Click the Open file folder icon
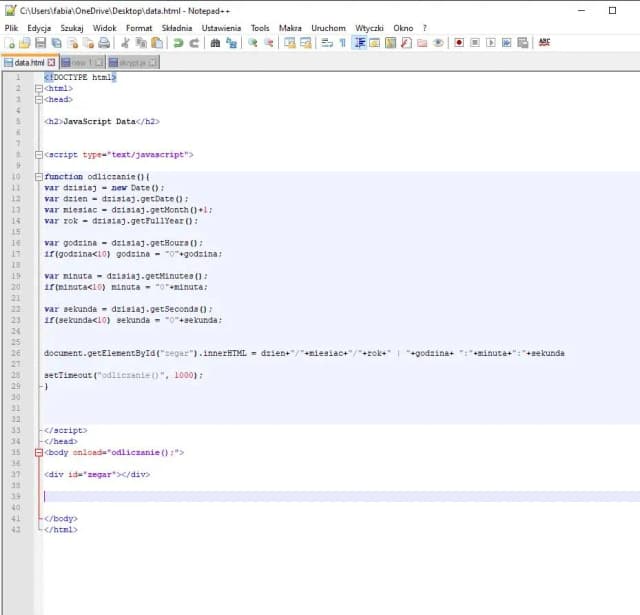 coord(25,43)
